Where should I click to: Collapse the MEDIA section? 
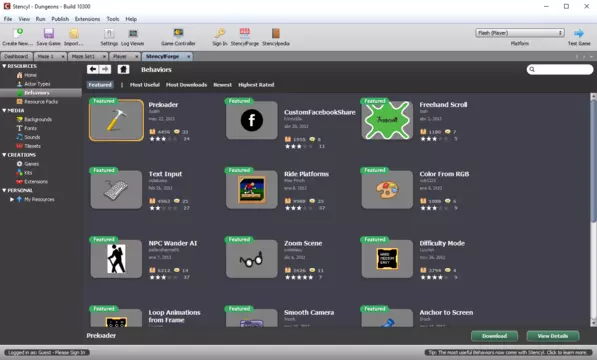click(x=4, y=111)
